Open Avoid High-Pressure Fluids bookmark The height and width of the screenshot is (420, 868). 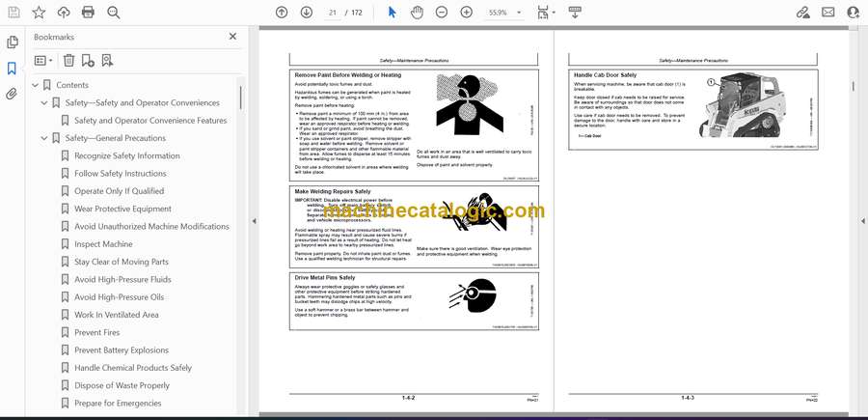point(122,279)
